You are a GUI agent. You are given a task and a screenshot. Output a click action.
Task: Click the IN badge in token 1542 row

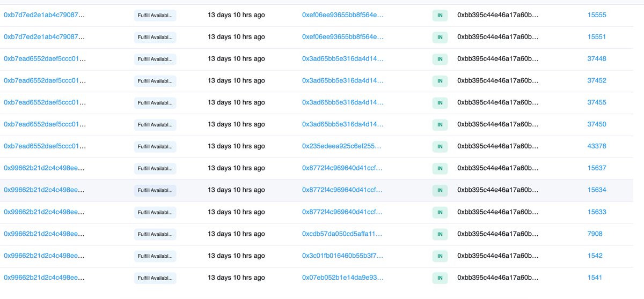point(440,256)
